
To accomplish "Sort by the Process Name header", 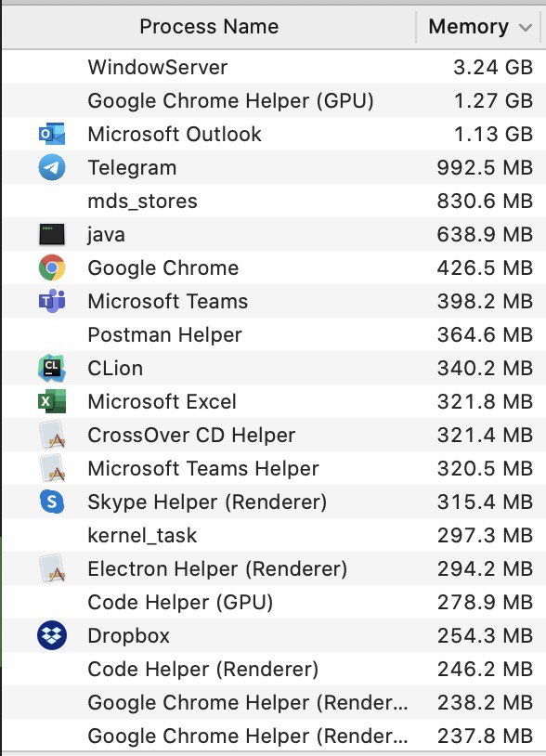I will [x=209, y=27].
